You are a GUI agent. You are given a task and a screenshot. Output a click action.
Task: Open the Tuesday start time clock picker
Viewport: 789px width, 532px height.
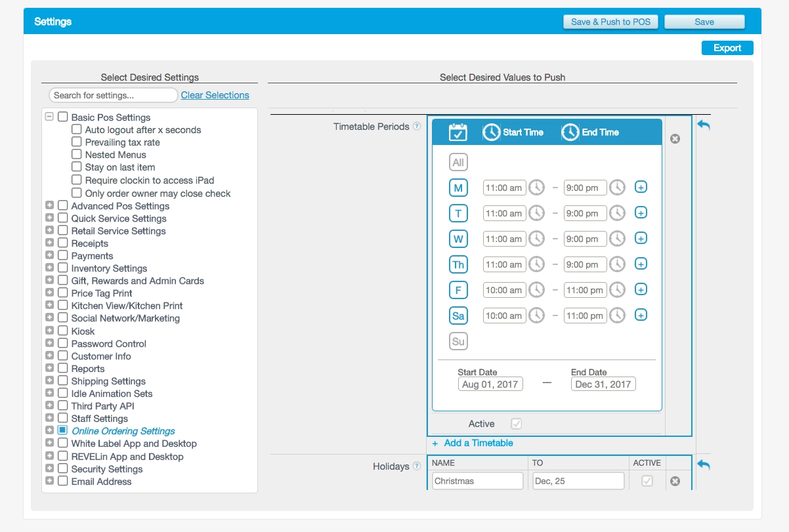[x=537, y=213]
